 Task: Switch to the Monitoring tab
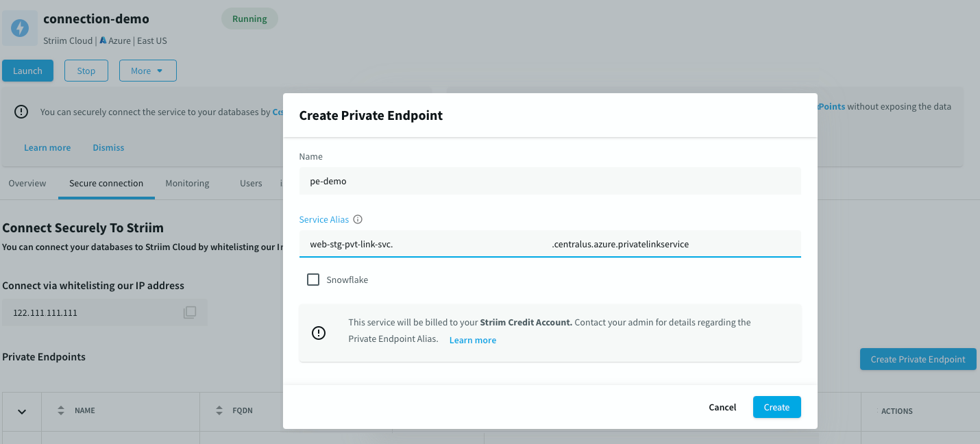pos(186,183)
